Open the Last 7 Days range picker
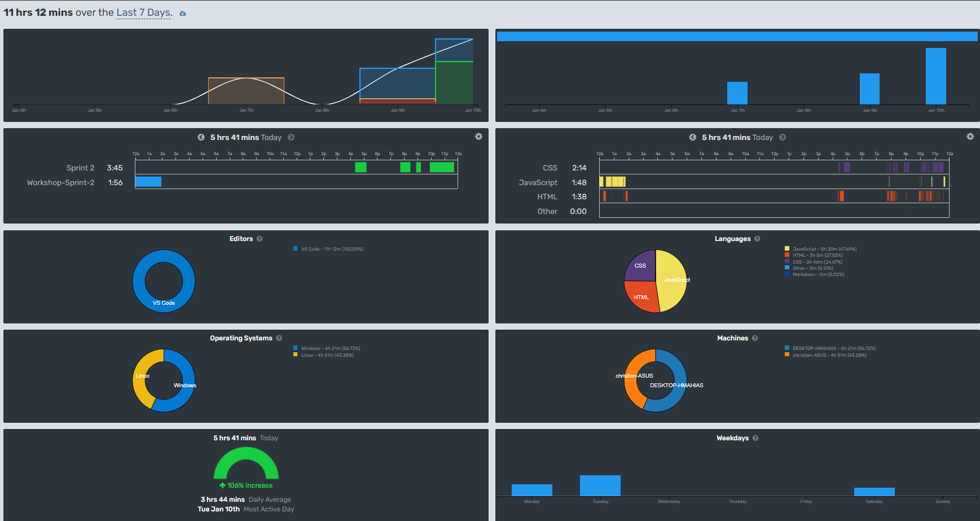This screenshot has width=980, height=521. click(x=143, y=12)
